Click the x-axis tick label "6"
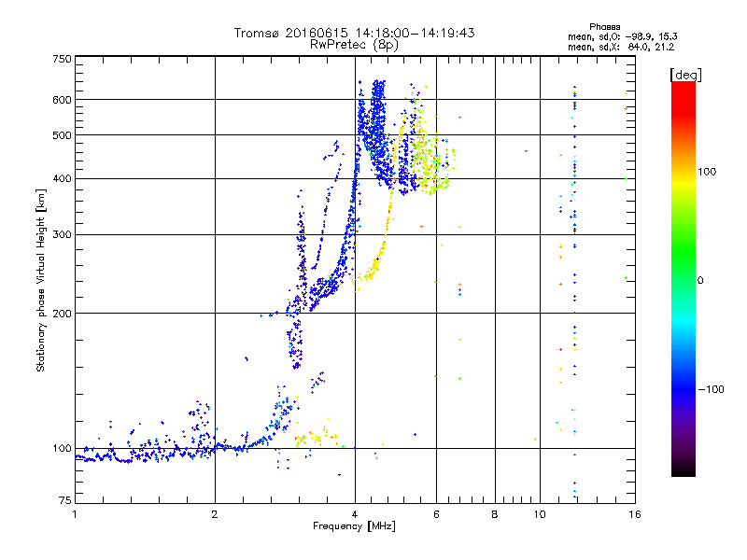 (436, 514)
